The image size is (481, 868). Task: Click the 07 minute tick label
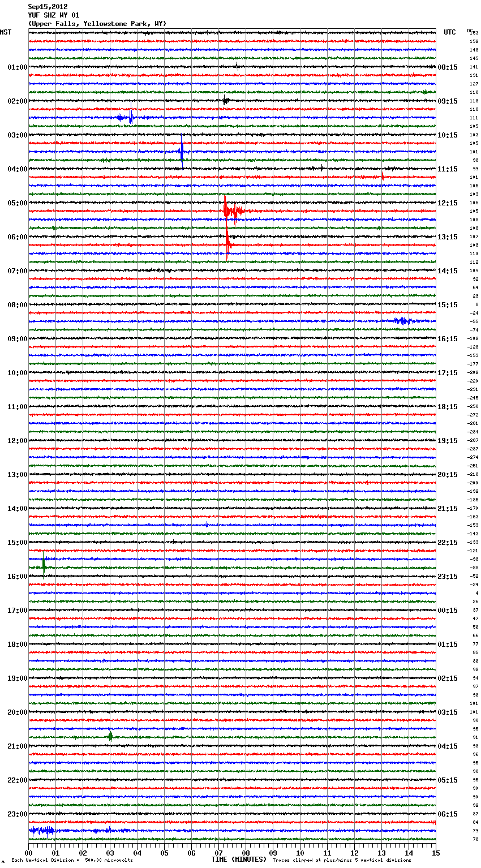point(219,853)
